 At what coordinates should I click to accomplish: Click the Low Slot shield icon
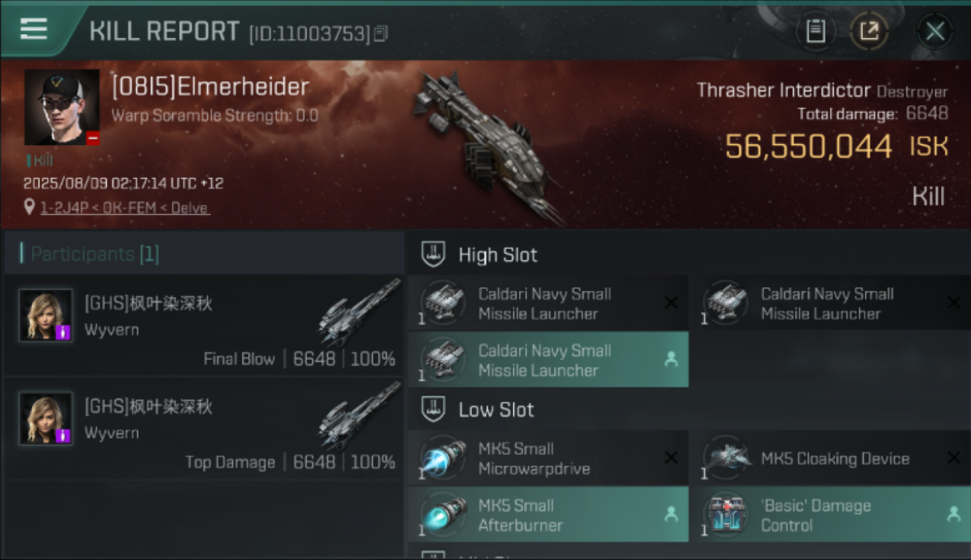pyautogui.click(x=434, y=409)
